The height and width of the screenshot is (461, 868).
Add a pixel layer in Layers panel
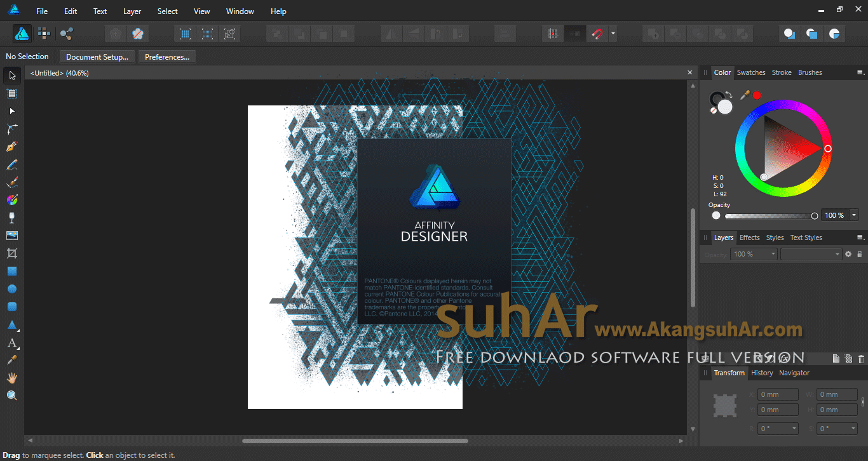[848, 359]
